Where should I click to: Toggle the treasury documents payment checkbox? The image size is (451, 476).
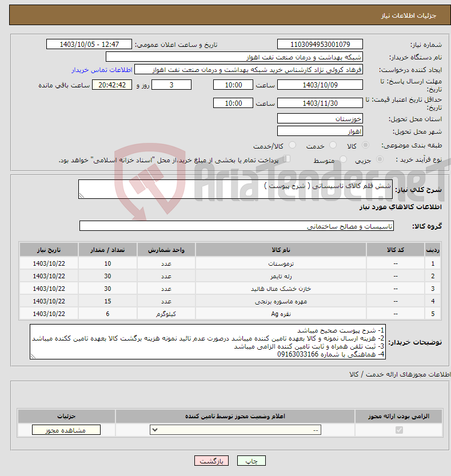tap(286, 159)
